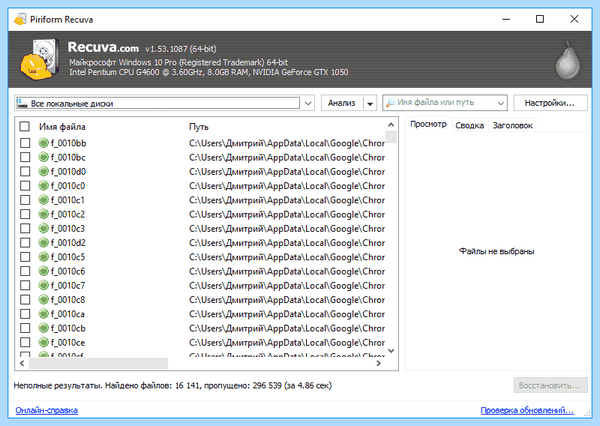Click the horizontal scrollbar right arrow

[378, 363]
